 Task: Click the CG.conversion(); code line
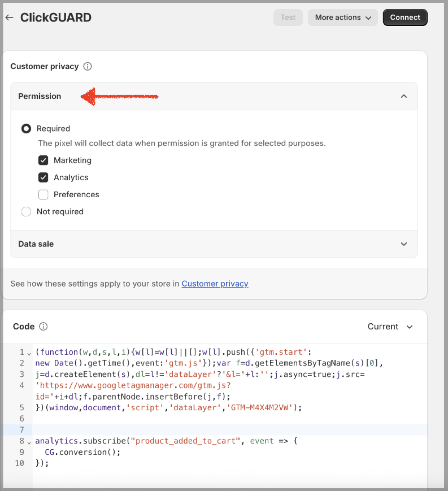82,452
